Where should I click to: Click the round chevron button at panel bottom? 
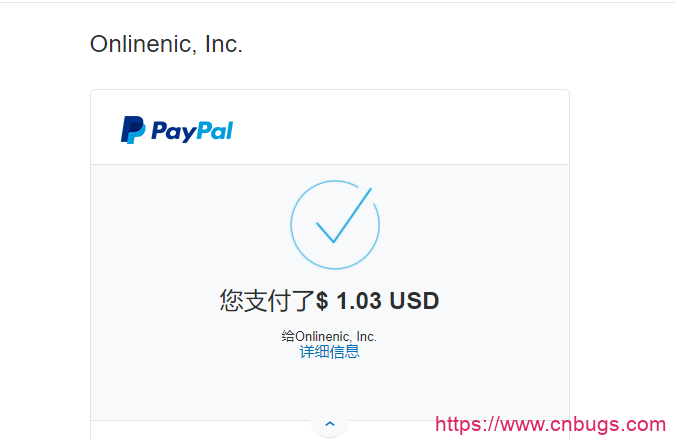[x=330, y=424]
